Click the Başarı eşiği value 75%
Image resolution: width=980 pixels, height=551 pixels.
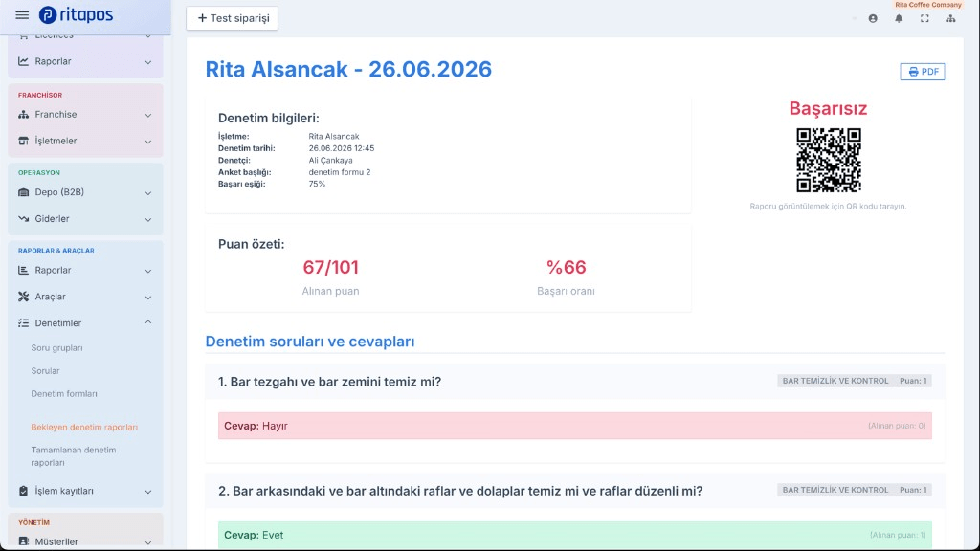coord(317,184)
